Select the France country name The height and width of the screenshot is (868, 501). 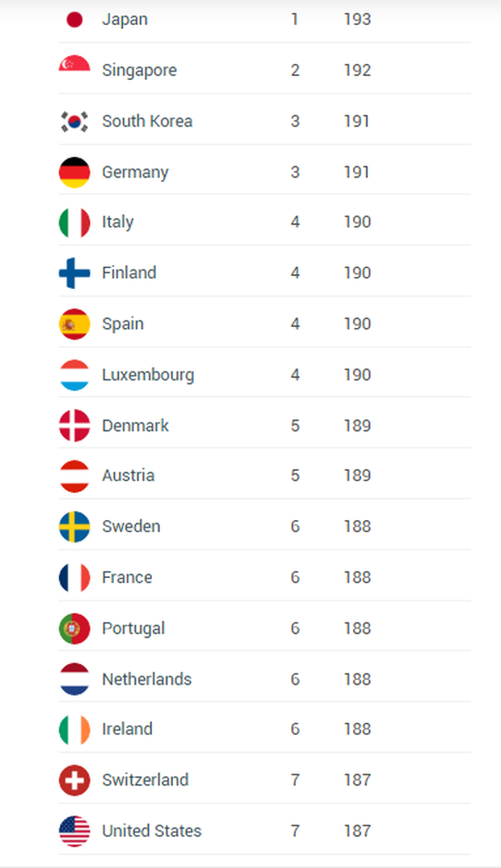pos(127,577)
